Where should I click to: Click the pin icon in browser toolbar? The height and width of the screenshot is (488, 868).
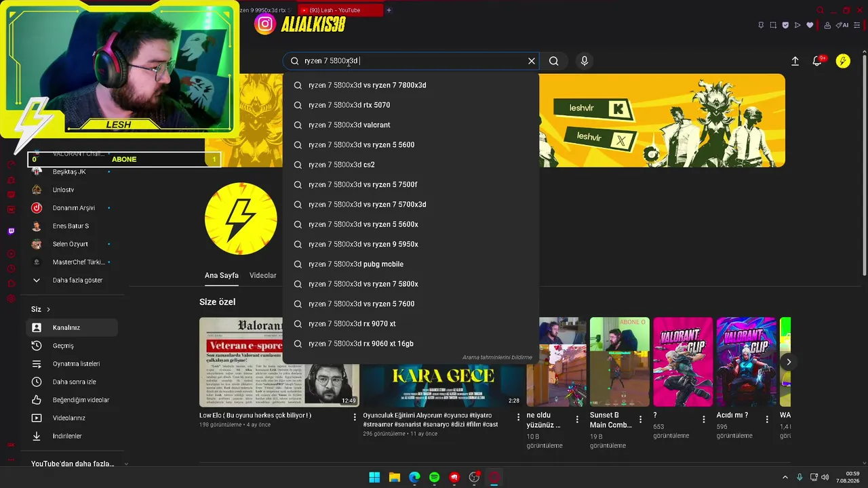(x=761, y=25)
